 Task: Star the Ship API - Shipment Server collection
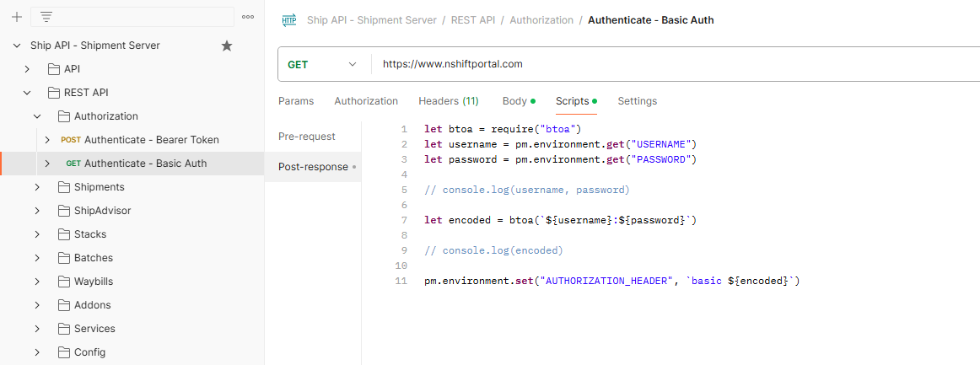point(227,46)
